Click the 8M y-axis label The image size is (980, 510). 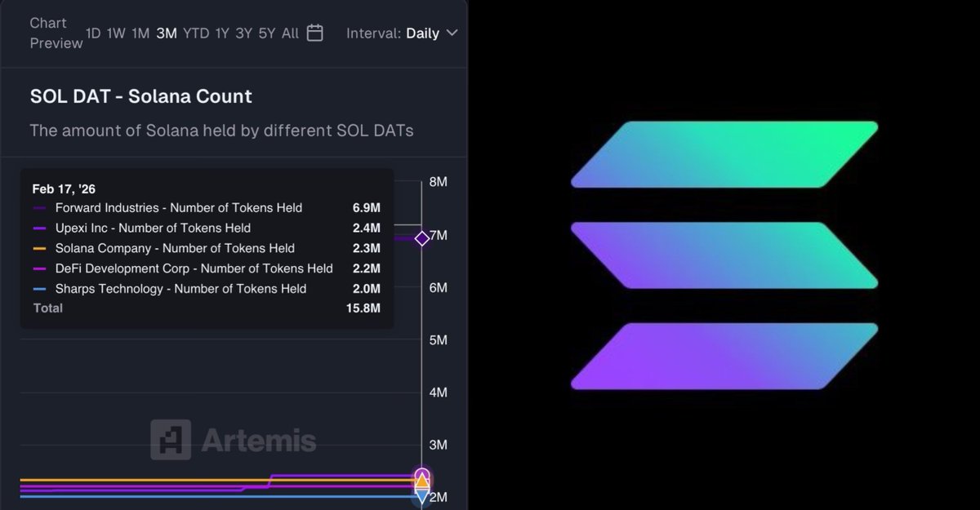point(439,182)
